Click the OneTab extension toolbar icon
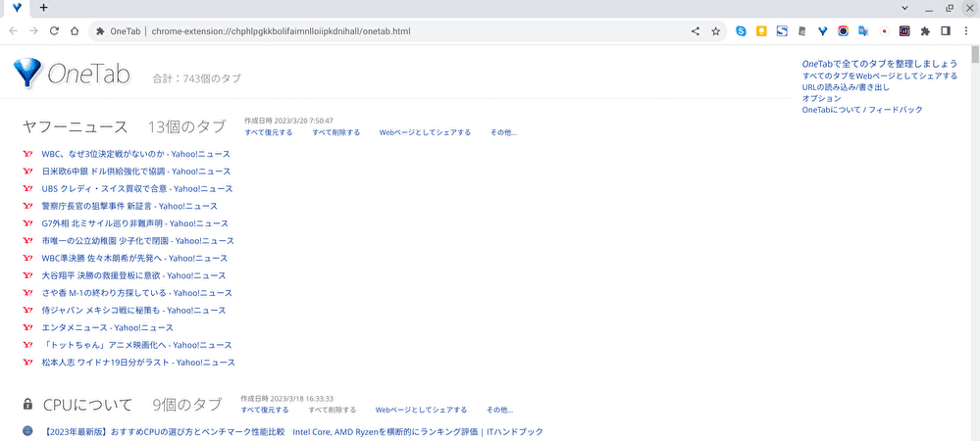Viewport: 980px width, 441px height. 822,31
